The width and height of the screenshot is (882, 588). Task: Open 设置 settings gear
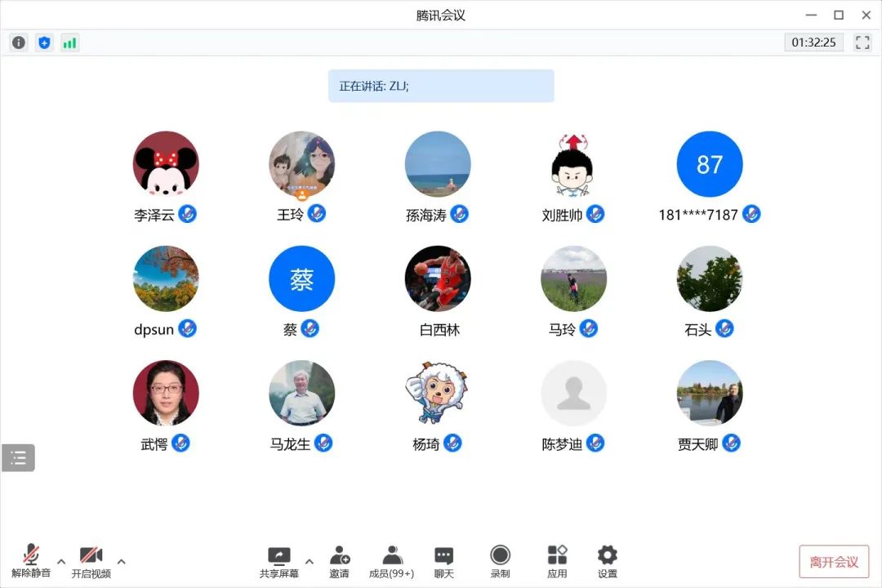click(608, 562)
